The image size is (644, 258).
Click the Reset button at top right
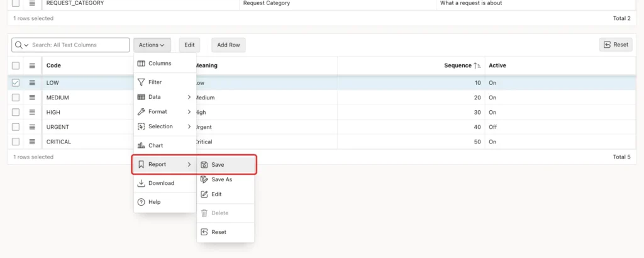point(616,45)
